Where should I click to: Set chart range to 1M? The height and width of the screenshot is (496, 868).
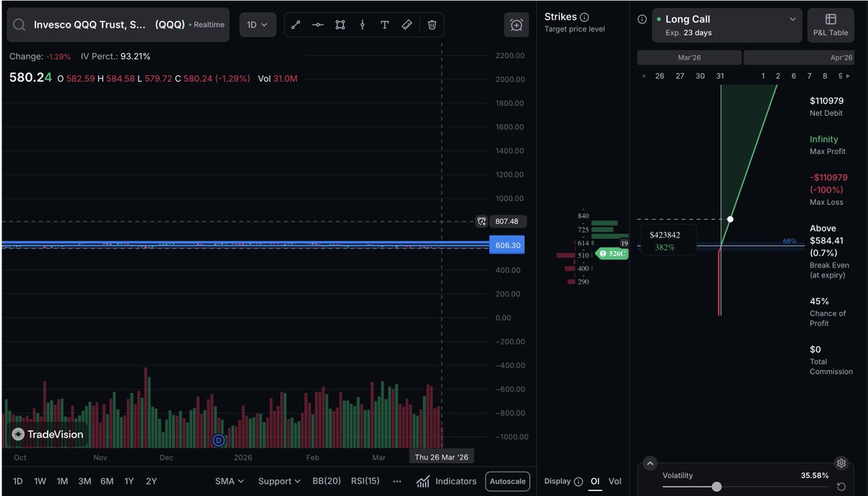point(62,481)
